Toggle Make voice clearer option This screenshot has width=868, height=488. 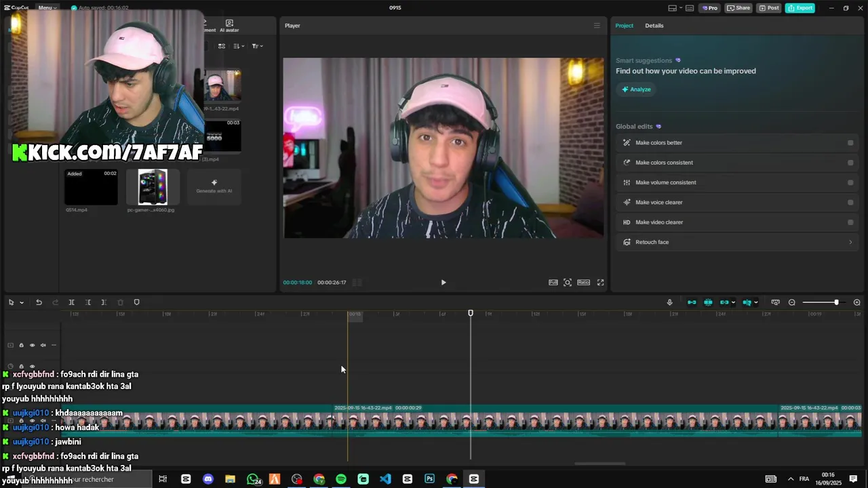pos(850,202)
